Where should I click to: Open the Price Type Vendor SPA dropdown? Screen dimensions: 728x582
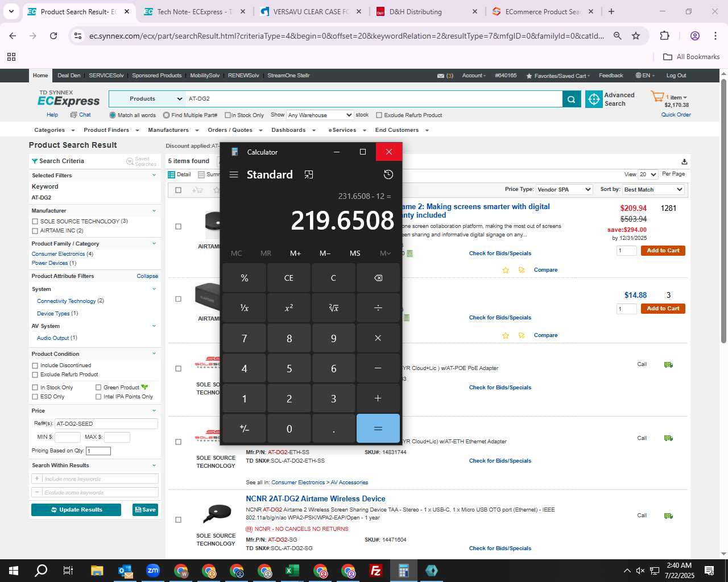(564, 189)
